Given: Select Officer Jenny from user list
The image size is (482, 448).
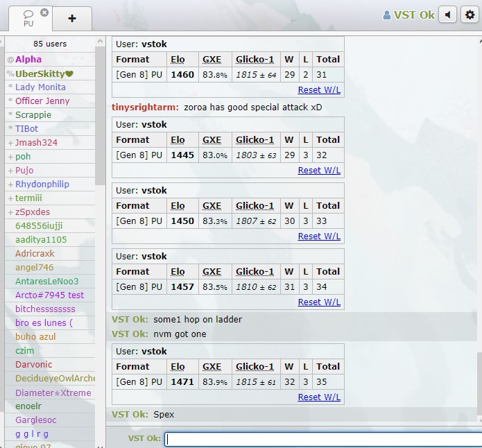Looking at the screenshot, I should (42, 101).
